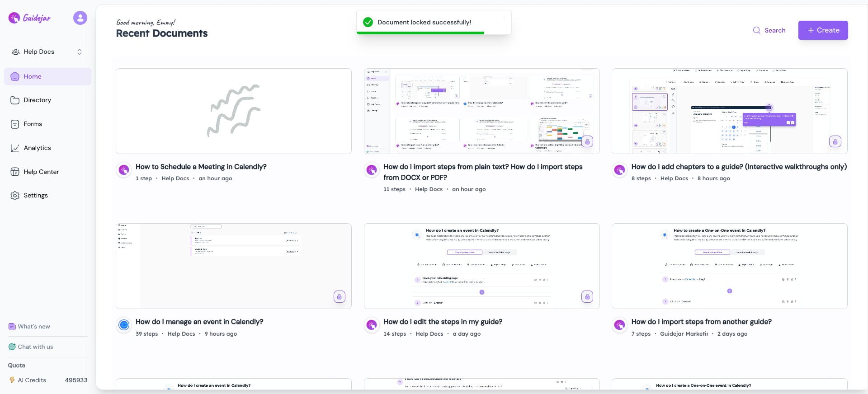Expand the Help Docs workspace switcher

coord(47,52)
